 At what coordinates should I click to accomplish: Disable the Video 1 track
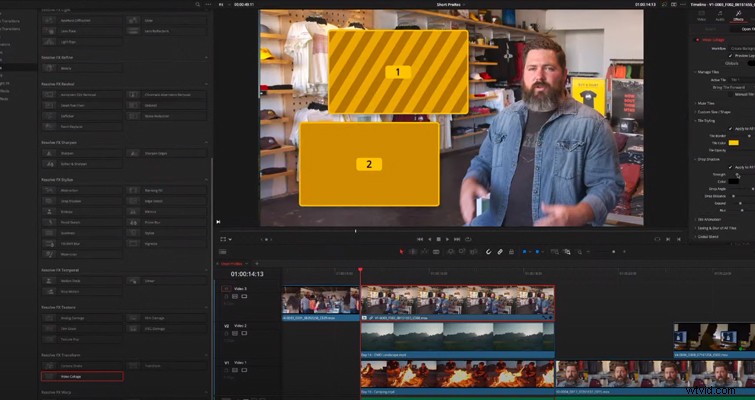click(244, 370)
